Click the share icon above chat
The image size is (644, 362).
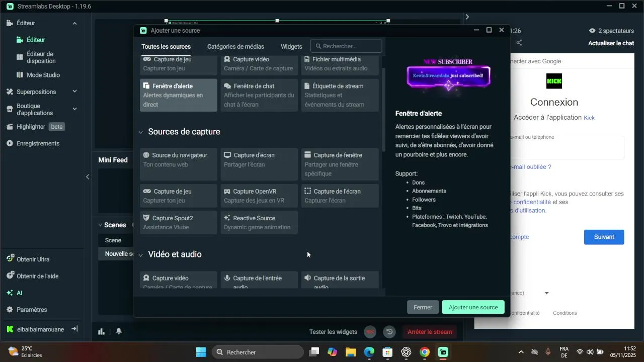(x=519, y=43)
